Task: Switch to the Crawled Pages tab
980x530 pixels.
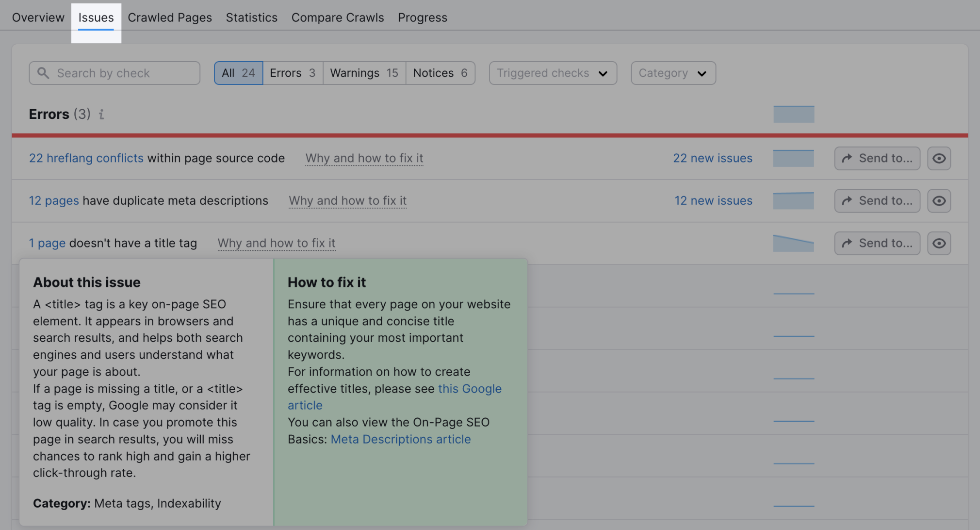Action: [170, 17]
